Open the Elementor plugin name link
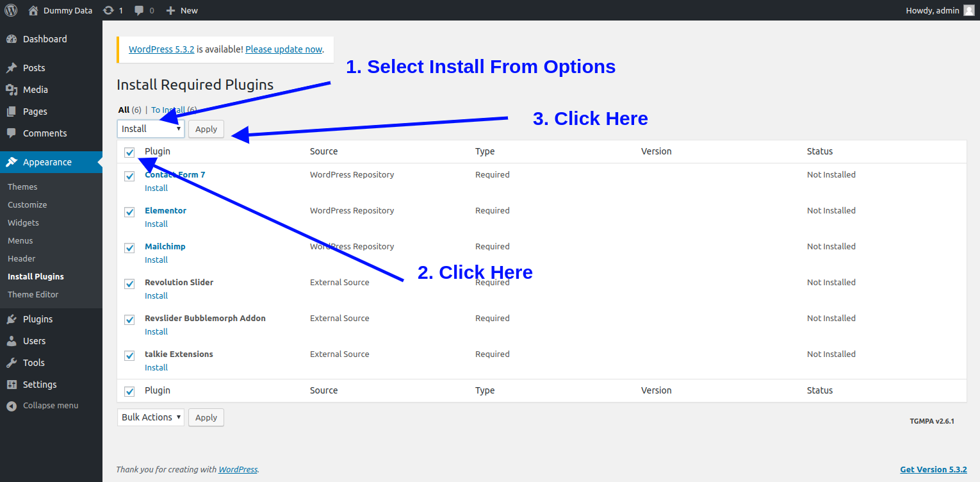Screen dimensions: 980x482 165,211
